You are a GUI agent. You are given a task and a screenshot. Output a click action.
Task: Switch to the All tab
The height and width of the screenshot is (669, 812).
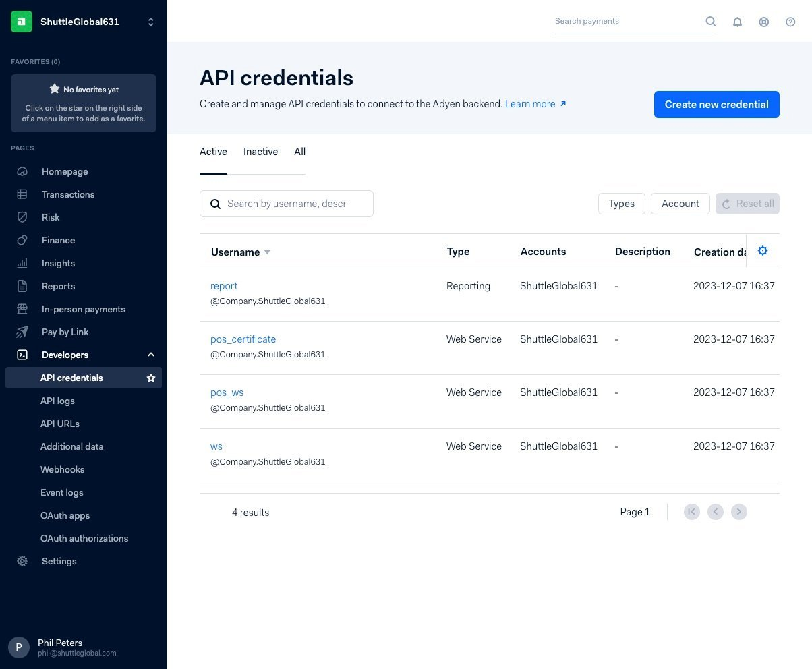tap(300, 152)
